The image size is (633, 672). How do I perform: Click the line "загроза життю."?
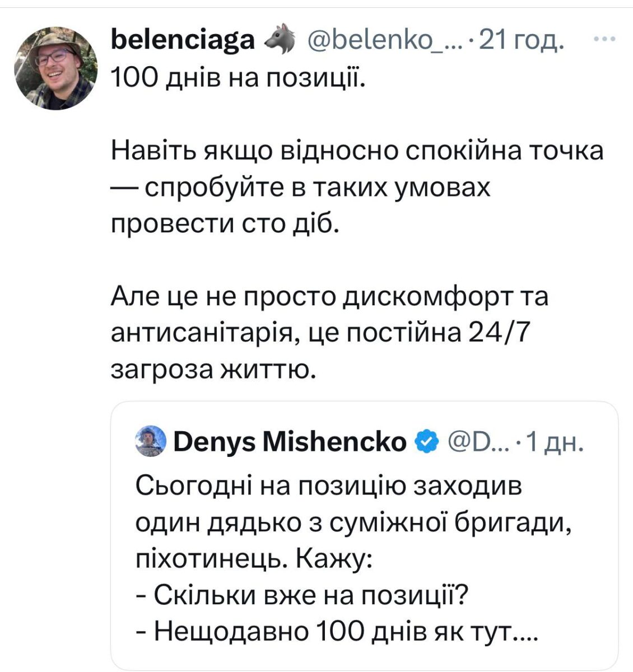click(x=214, y=370)
